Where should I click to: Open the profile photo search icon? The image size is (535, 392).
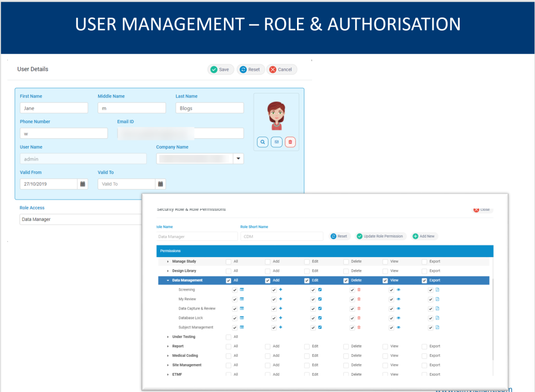(x=262, y=142)
